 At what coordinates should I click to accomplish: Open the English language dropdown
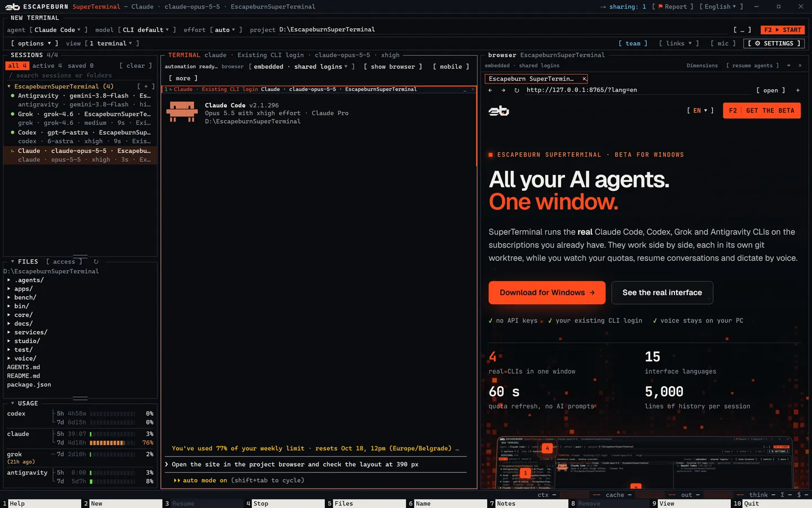[721, 7]
